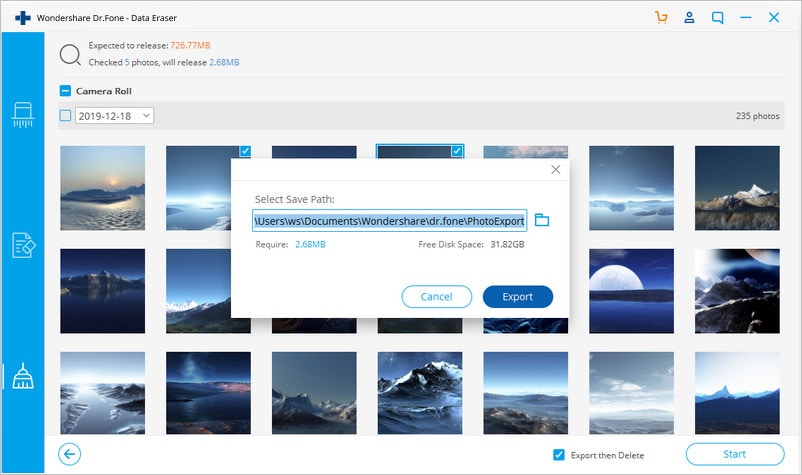Browse for folder next to save path

pyautogui.click(x=542, y=220)
